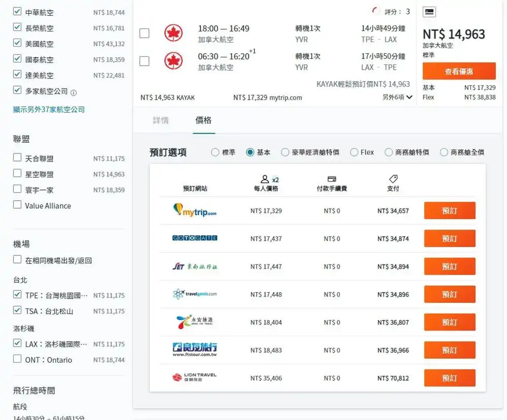Check 在相同機場出發/返回 option

(x=17, y=259)
